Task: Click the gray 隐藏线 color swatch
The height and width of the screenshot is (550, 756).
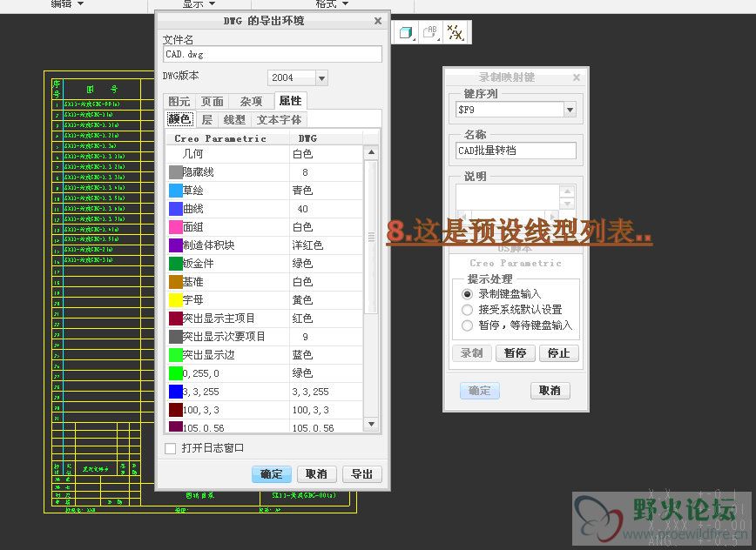Action: tap(176, 172)
